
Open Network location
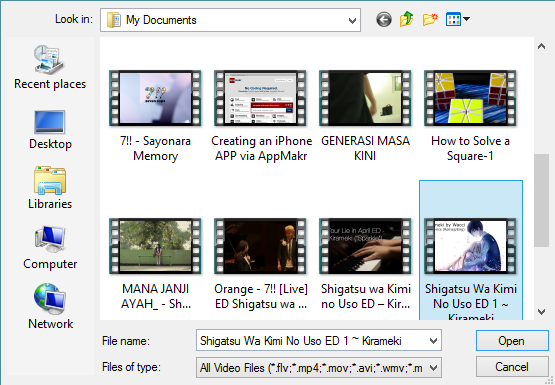[x=50, y=306]
